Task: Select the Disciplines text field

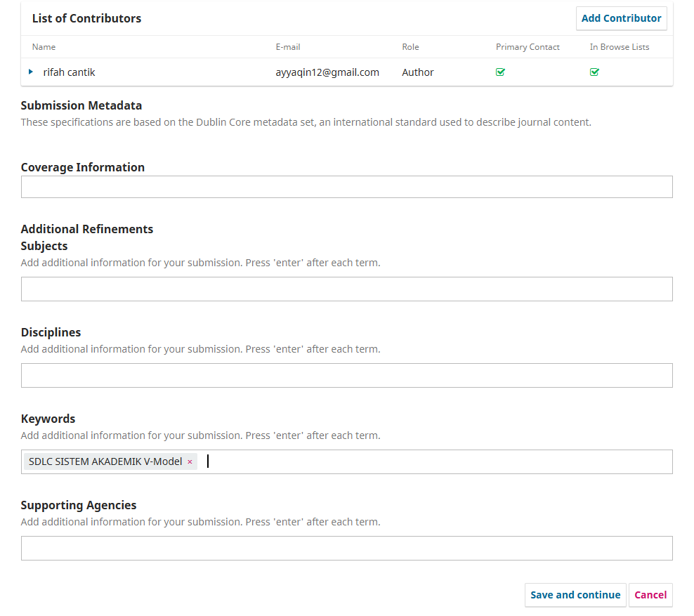Action: 346,375
